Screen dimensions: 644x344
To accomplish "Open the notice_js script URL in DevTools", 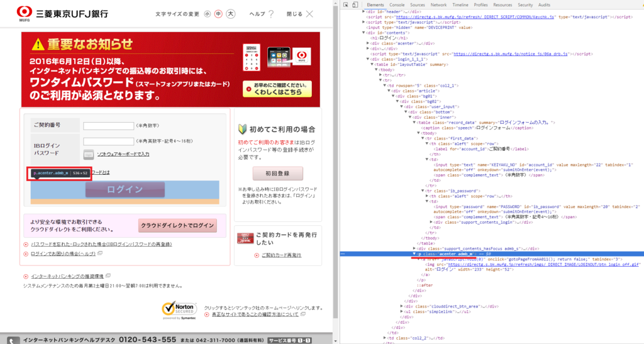I will pyautogui.click(x=511, y=54).
